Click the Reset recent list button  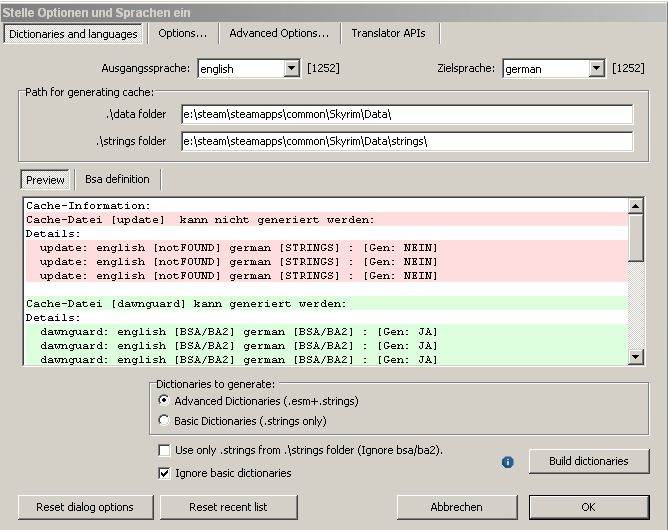[228, 507]
